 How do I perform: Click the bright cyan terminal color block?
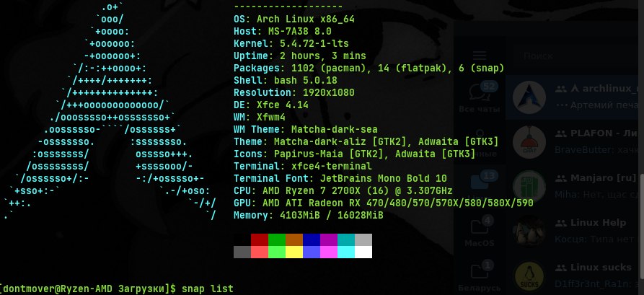pos(346,252)
